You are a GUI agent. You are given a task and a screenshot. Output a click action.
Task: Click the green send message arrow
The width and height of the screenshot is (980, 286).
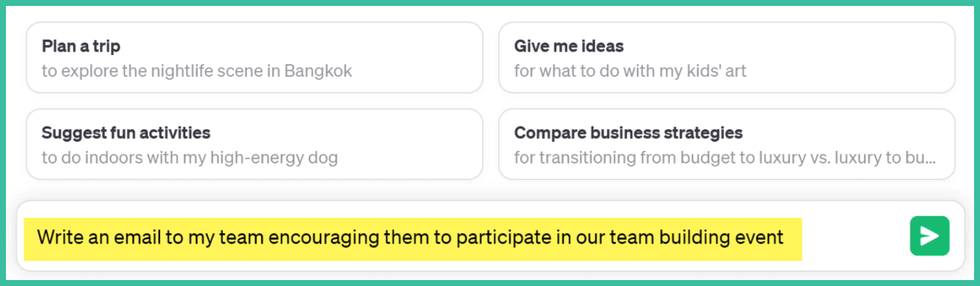pyautogui.click(x=929, y=236)
